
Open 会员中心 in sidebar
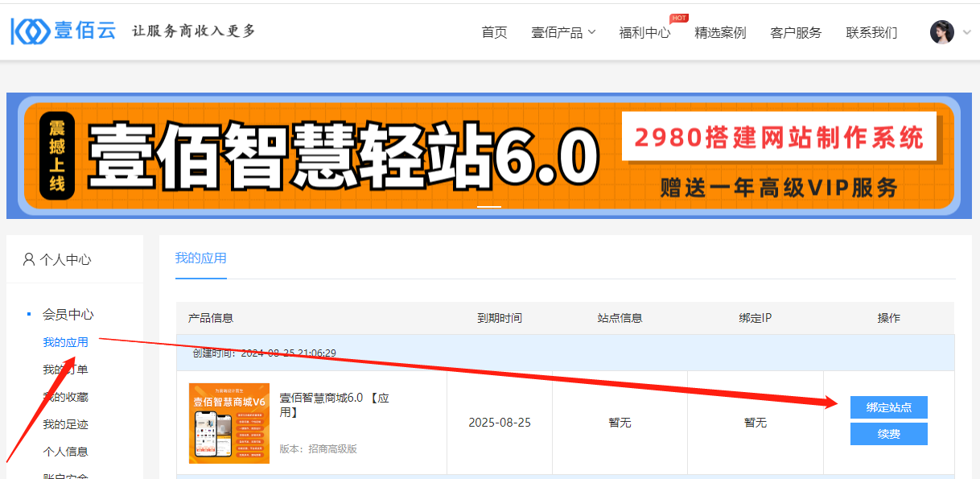pos(68,314)
